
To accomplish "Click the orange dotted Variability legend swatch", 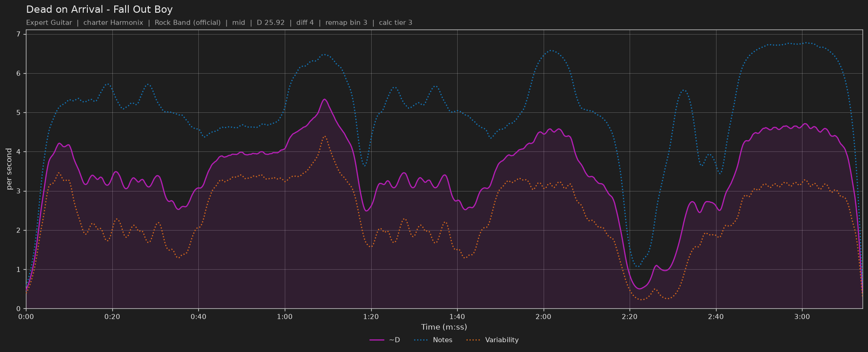I will (x=474, y=340).
